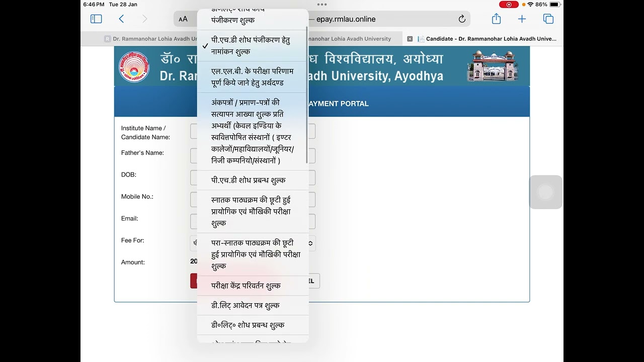Click the university gate building image
Image resolution: width=644 pixels, height=362 pixels.
493,66
